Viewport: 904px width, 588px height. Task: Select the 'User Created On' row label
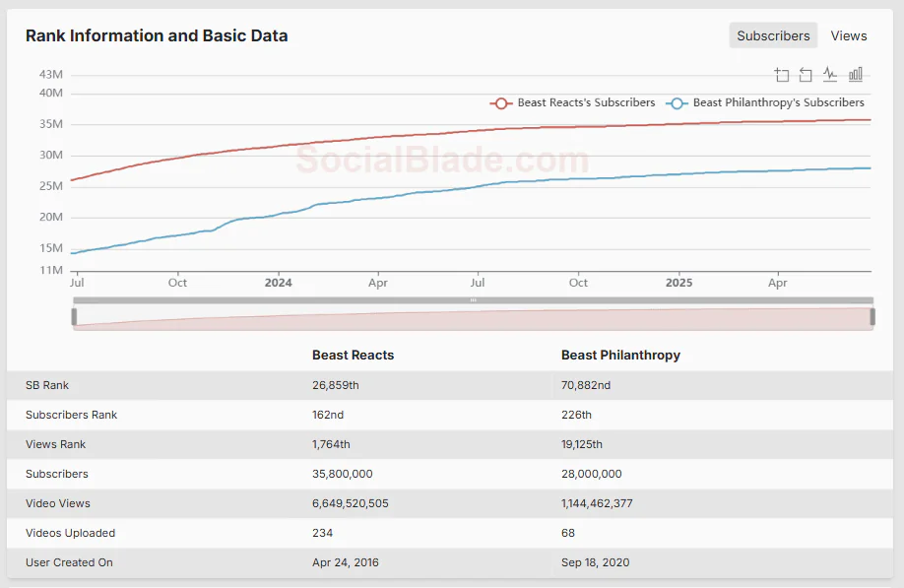[69, 562]
